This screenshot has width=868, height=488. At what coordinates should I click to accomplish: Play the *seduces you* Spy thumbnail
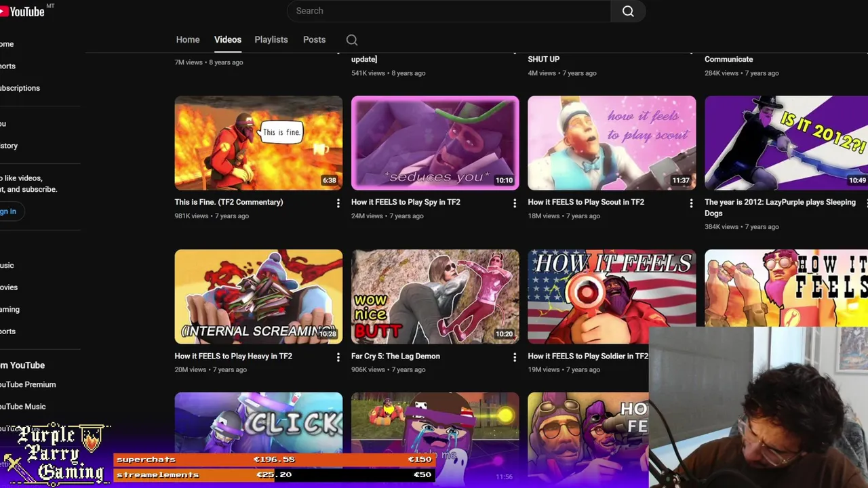tap(435, 143)
